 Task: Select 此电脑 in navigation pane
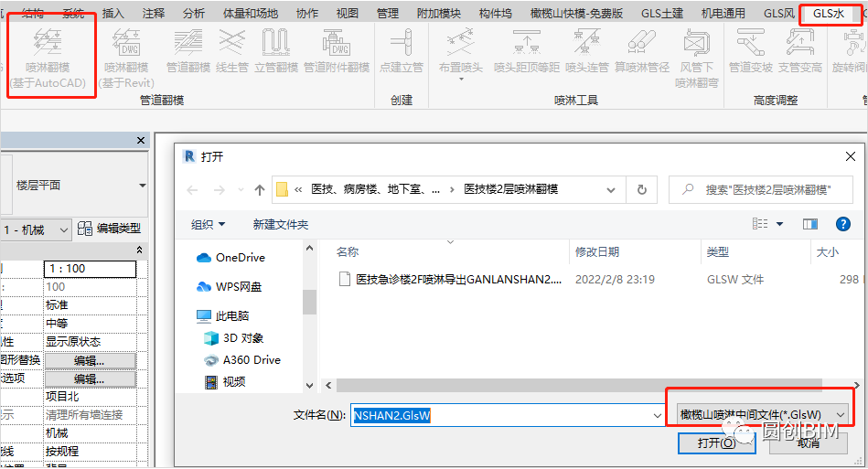pyautogui.click(x=223, y=315)
